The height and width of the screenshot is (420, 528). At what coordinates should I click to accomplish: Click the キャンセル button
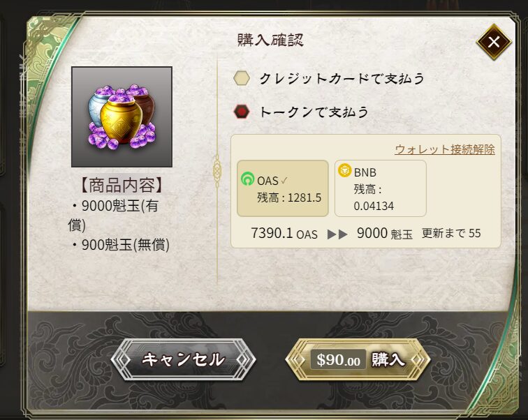coord(183,359)
